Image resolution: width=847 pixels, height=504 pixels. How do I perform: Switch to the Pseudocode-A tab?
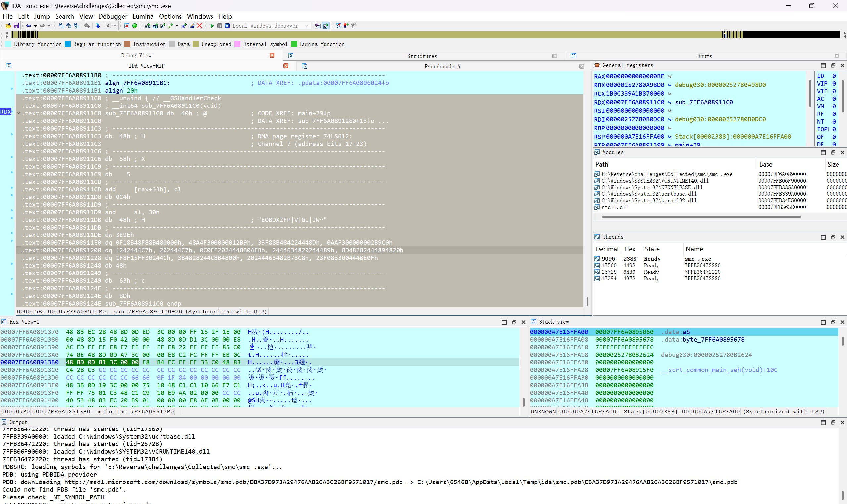point(442,66)
